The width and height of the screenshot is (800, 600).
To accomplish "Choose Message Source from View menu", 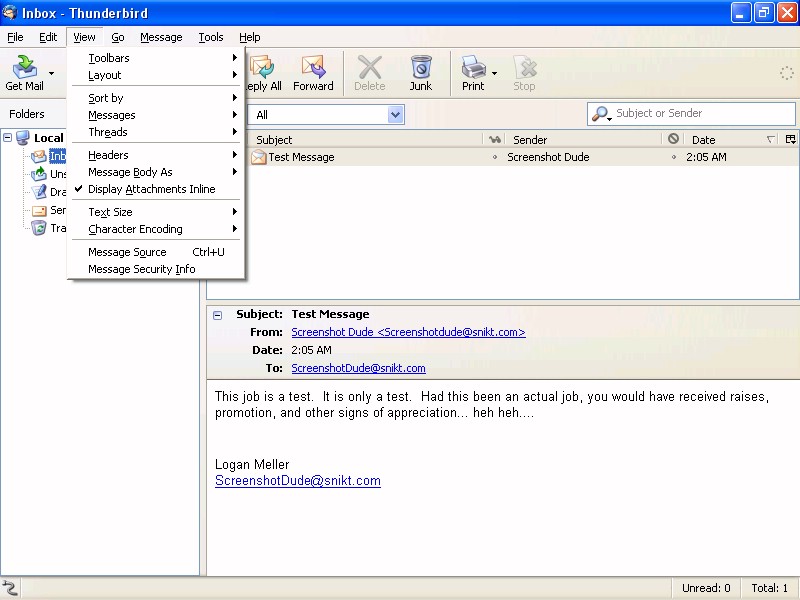I will click(x=156, y=252).
